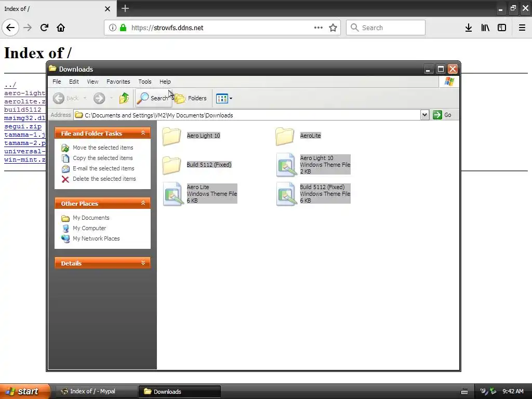Expand the Details panel
The height and width of the screenshot is (399, 532).
(x=143, y=263)
